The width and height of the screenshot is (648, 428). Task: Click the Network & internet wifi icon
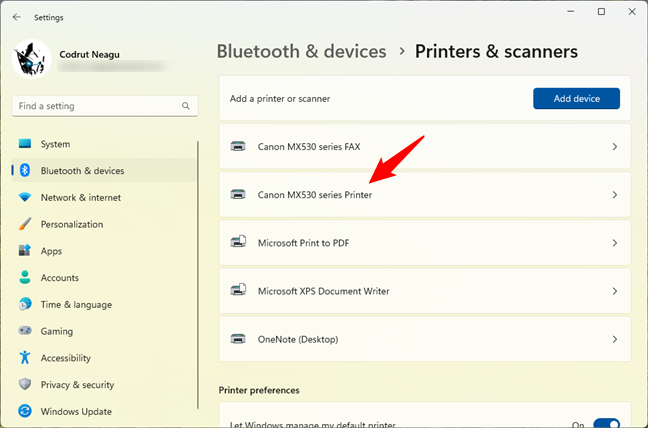pyautogui.click(x=25, y=197)
